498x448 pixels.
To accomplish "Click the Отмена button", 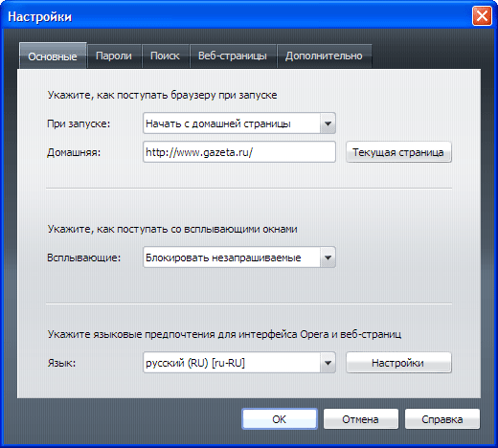I will coord(361,419).
